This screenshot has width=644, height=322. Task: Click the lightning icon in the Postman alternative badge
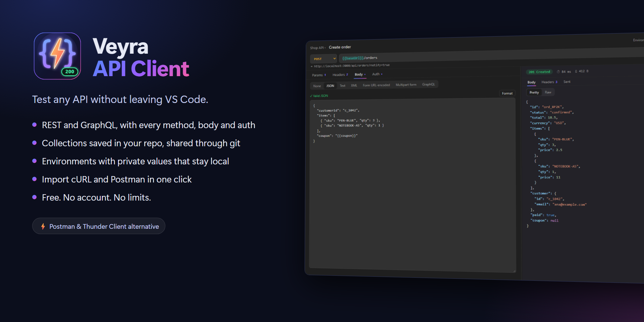(x=43, y=226)
